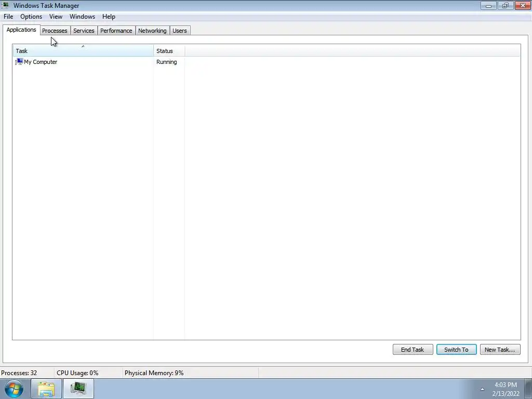Open the Windows Start orb
Viewport: 532px width, 399px height.
14,389
